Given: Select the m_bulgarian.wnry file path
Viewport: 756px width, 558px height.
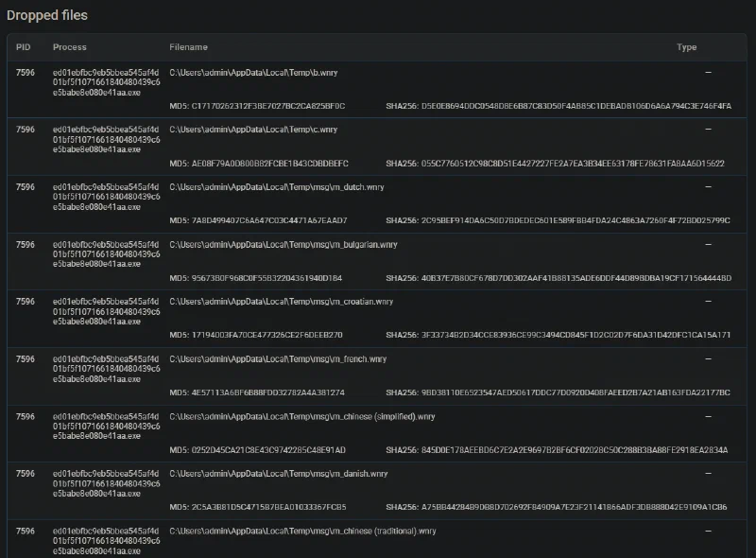Looking at the screenshot, I should coord(283,245).
